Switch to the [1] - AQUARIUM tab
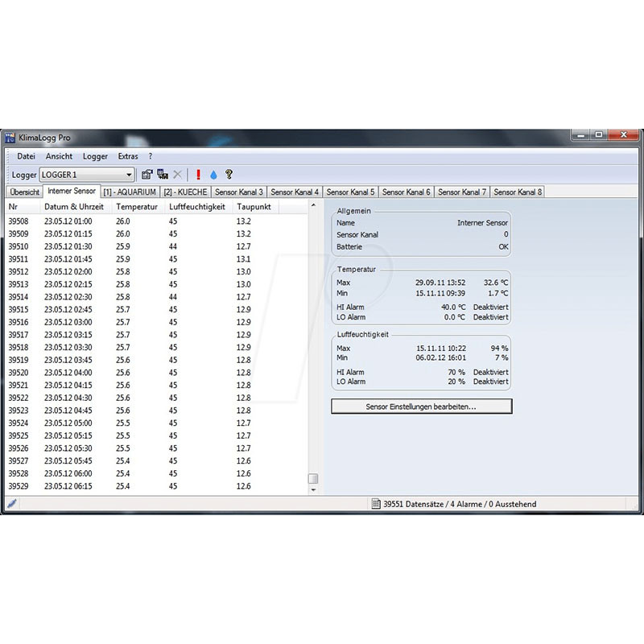The height and width of the screenshot is (644, 644). [x=130, y=192]
